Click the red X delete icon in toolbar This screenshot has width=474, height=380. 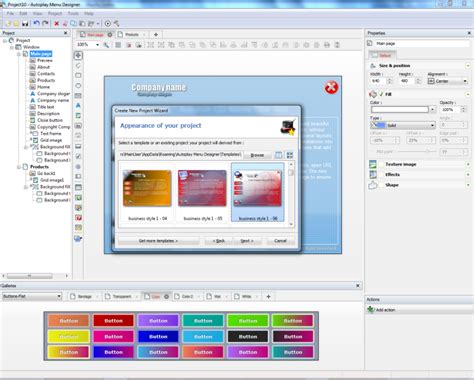pos(57,24)
